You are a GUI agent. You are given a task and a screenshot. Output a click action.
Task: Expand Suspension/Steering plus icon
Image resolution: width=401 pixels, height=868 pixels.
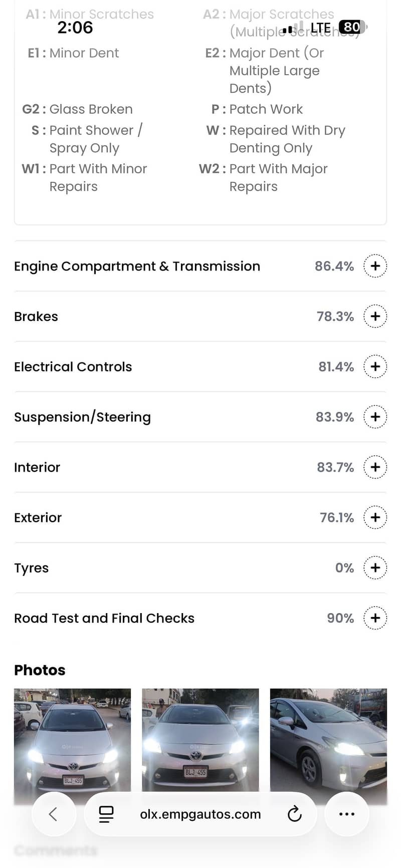(375, 417)
